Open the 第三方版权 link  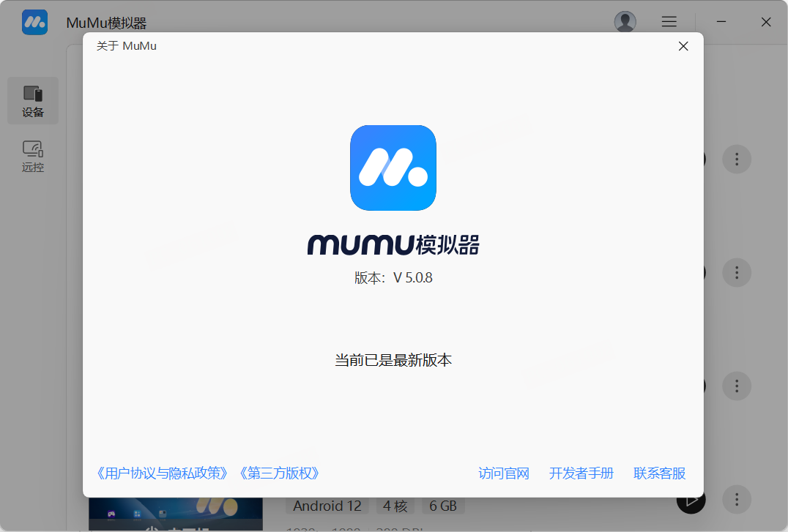[x=280, y=473]
